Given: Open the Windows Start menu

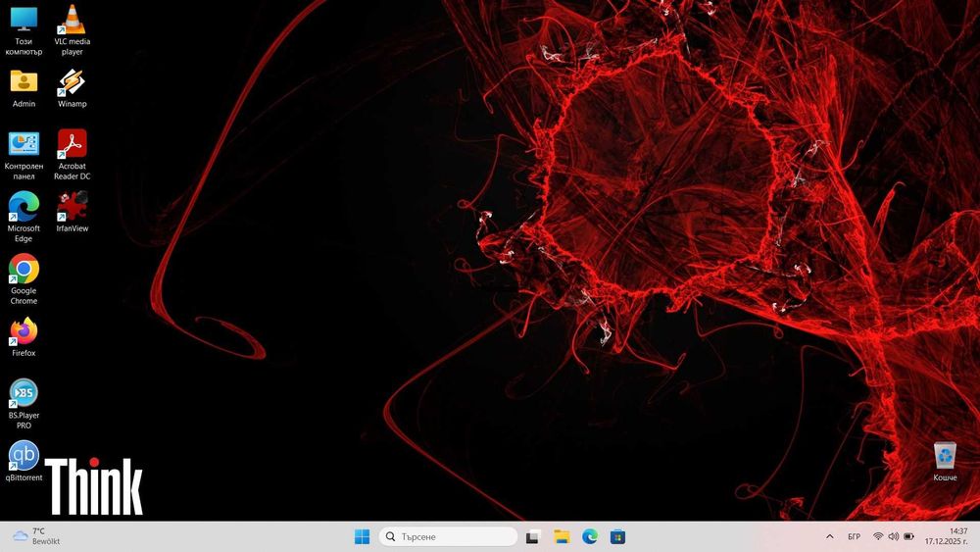Looking at the screenshot, I should click(362, 536).
